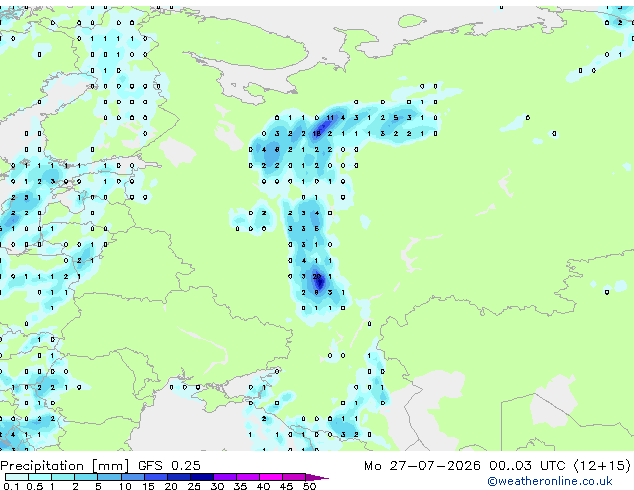Click the 'Precipitation [mm]' title text
634x490 pixels.
[65, 466]
